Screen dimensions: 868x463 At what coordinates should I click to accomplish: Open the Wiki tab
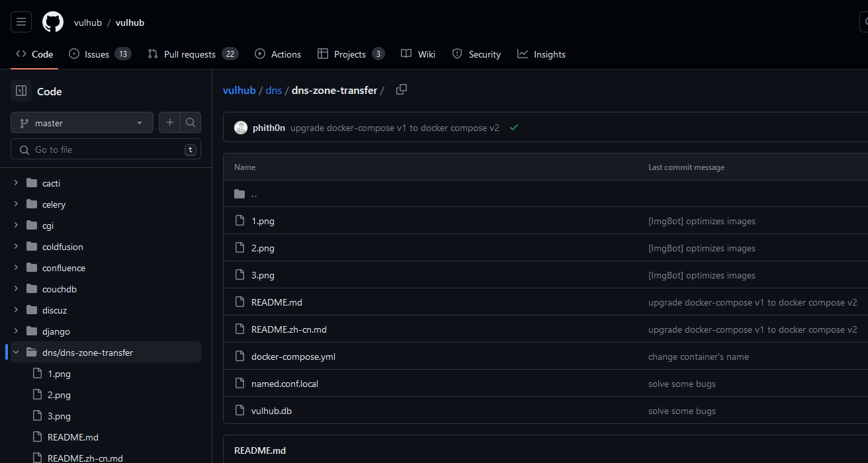pos(418,54)
